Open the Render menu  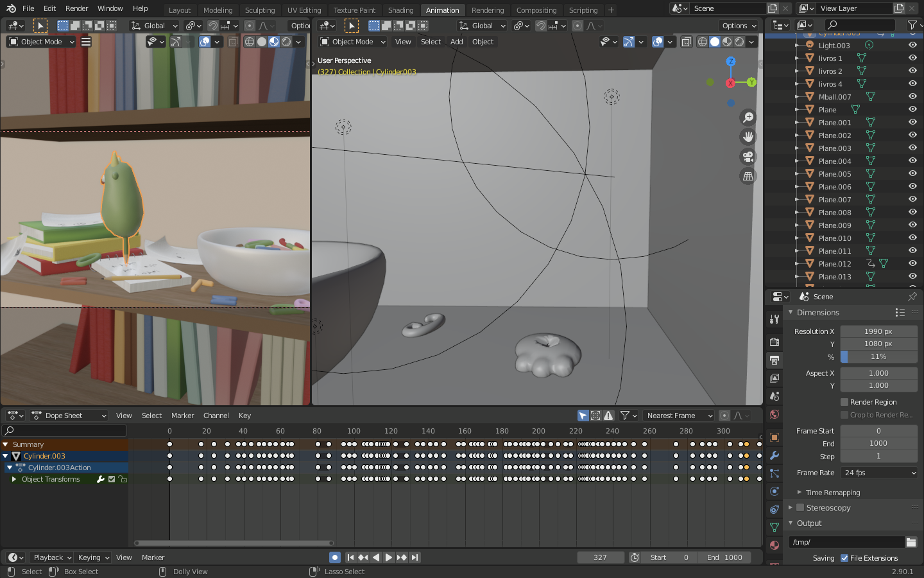pyautogui.click(x=77, y=8)
